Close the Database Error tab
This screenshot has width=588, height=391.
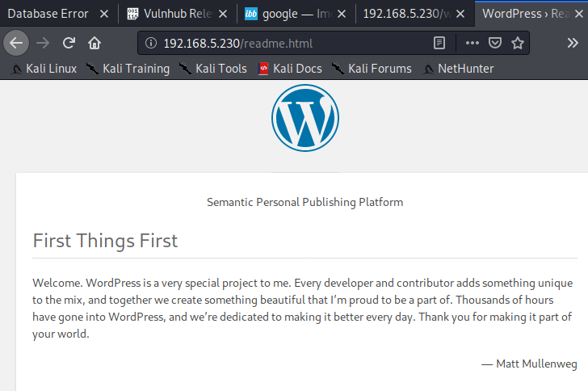click(x=104, y=14)
